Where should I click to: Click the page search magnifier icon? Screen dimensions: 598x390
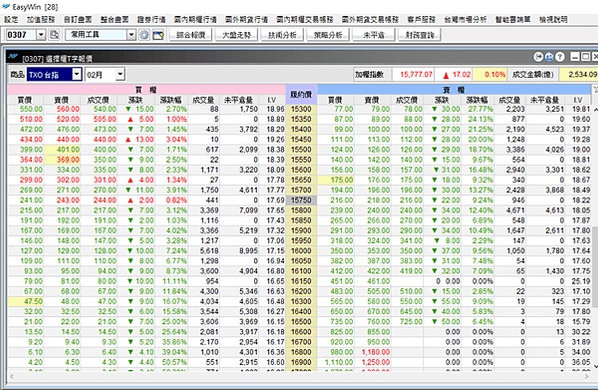(55, 35)
